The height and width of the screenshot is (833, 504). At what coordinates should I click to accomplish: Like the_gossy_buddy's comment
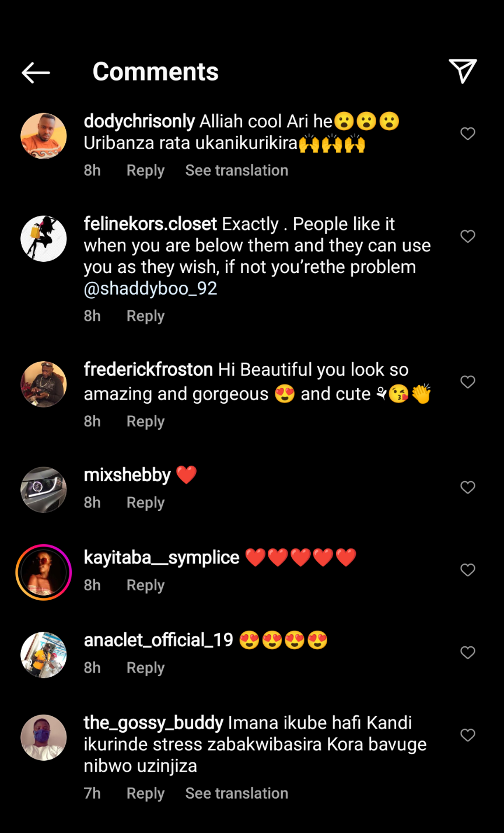point(468,736)
